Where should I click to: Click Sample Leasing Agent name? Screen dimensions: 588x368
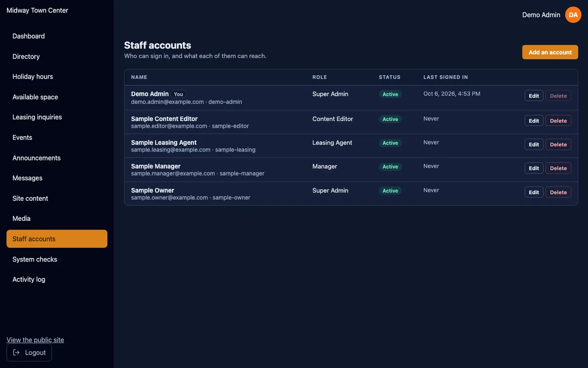tap(164, 142)
